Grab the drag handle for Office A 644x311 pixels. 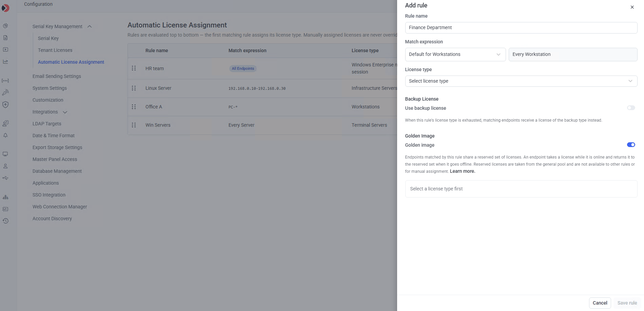coord(134,107)
